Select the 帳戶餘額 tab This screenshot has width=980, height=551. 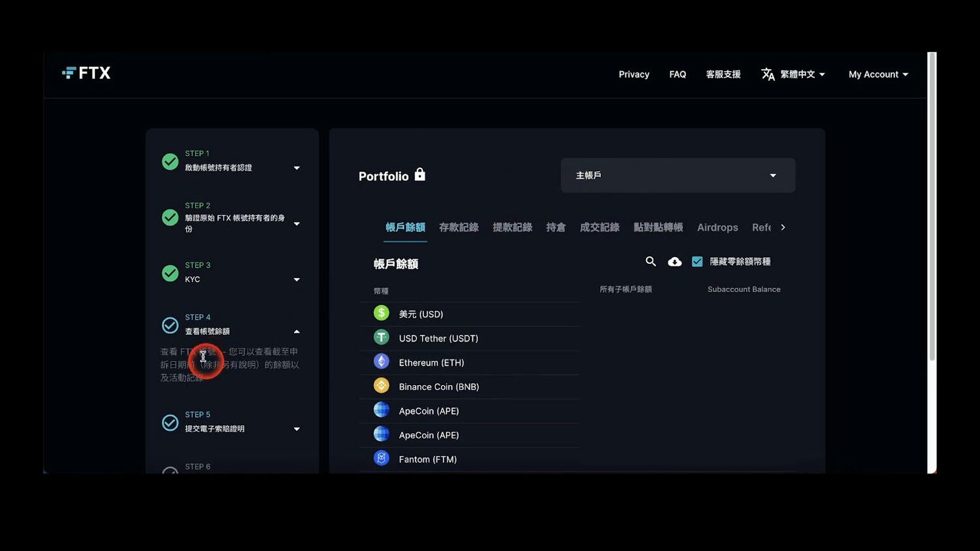pyautogui.click(x=405, y=227)
